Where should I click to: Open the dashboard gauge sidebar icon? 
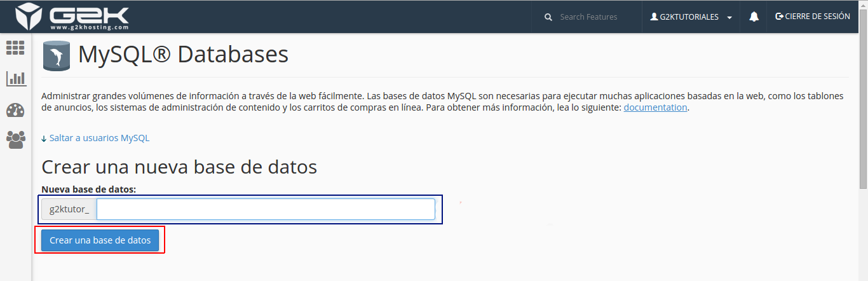pyautogui.click(x=15, y=110)
